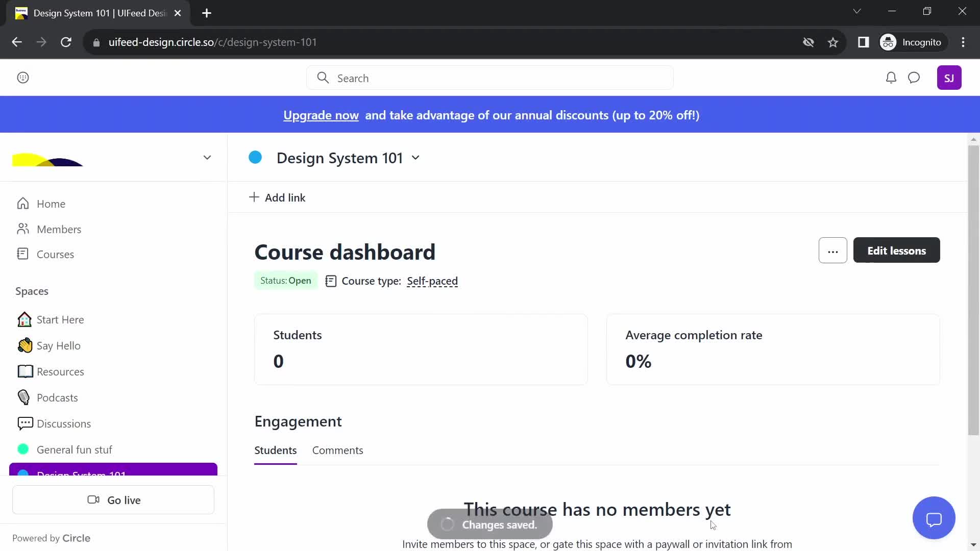Toggle the course Status Open badge
This screenshot has width=980, height=551.
285,281
